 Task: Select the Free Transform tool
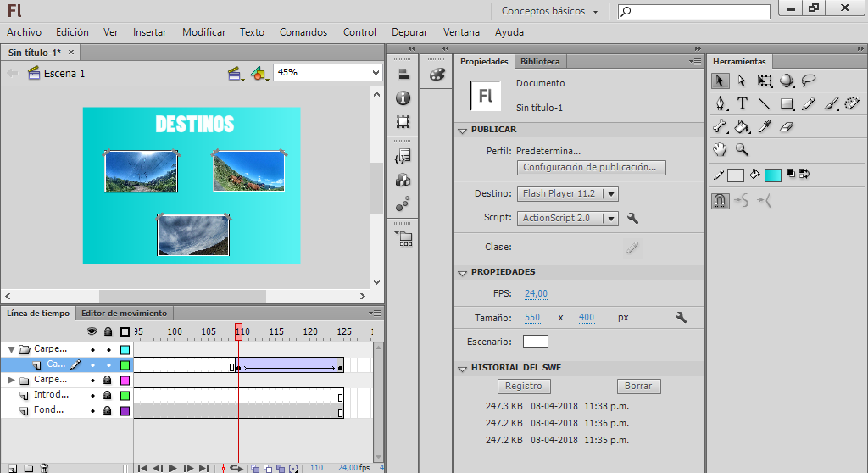tap(765, 81)
